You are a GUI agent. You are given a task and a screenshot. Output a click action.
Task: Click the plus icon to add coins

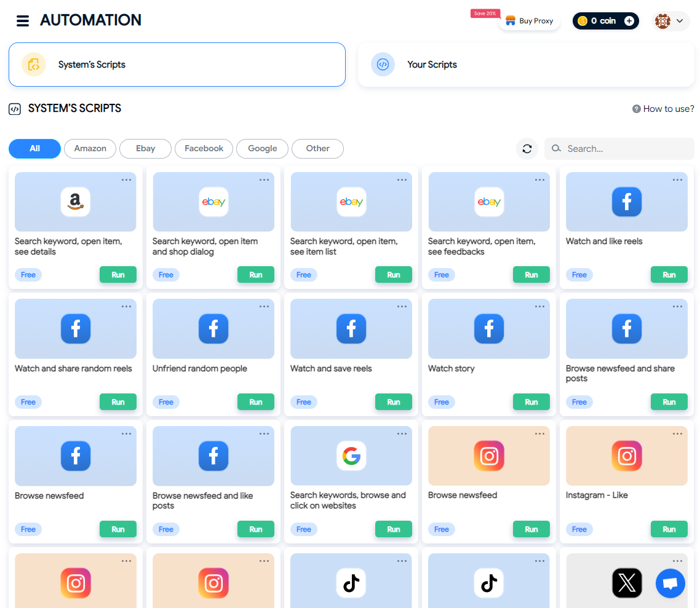point(629,21)
